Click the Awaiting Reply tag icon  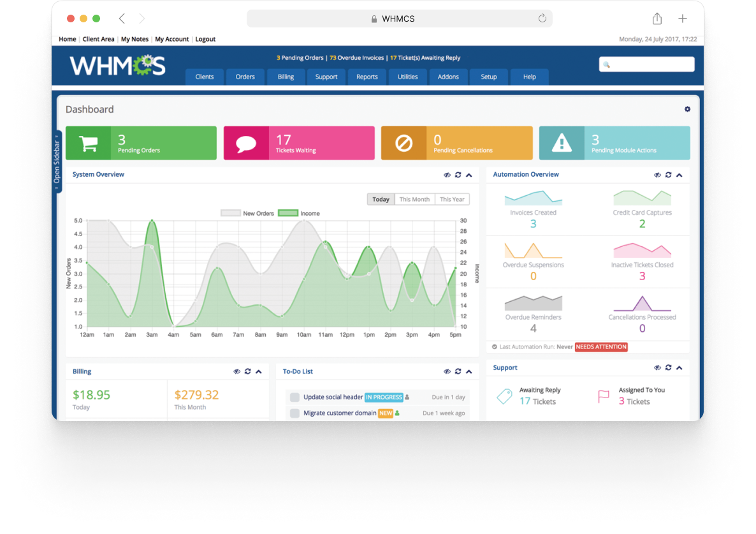click(504, 396)
